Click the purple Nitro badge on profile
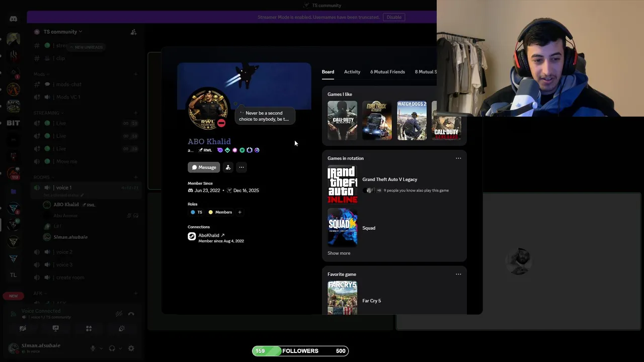Image resolution: width=644 pixels, height=362 pixels. click(x=220, y=150)
